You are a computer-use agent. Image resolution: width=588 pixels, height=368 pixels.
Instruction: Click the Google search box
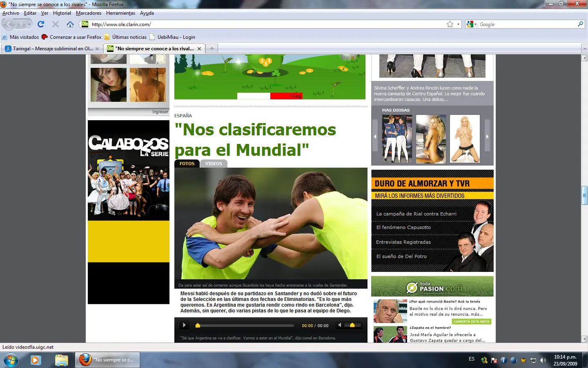pyautogui.click(x=527, y=25)
